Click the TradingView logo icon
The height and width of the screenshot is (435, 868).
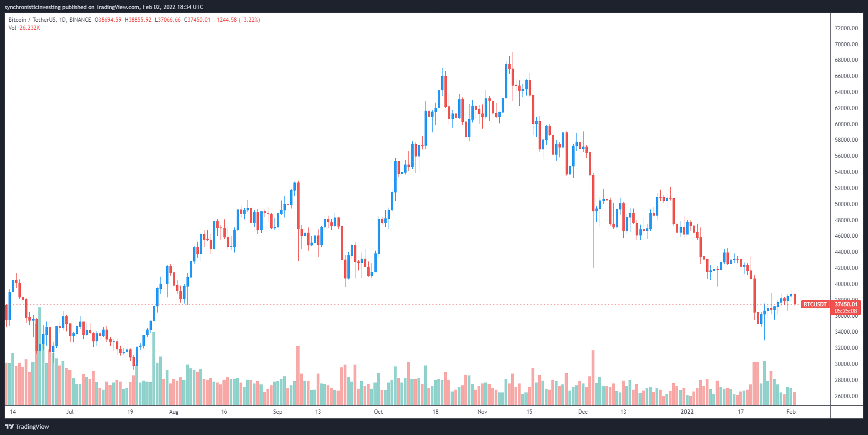coord(9,426)
